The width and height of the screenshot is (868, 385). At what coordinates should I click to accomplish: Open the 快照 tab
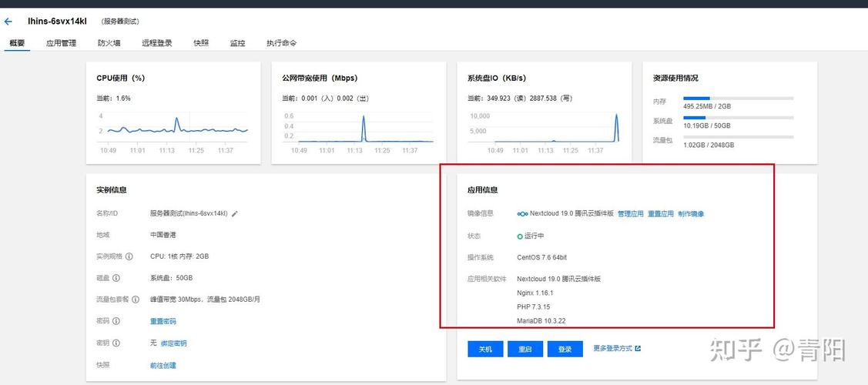(201, 42)
